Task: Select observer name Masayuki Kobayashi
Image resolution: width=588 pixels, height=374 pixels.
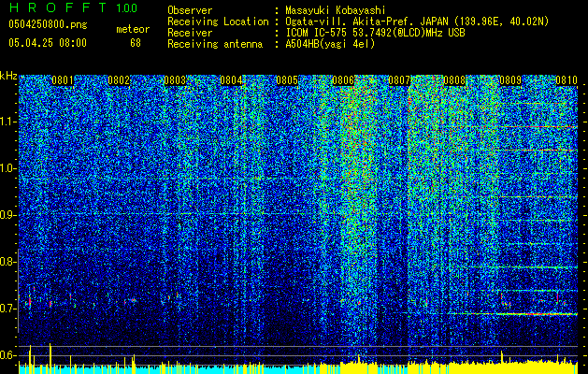Action: click(335, 10)
